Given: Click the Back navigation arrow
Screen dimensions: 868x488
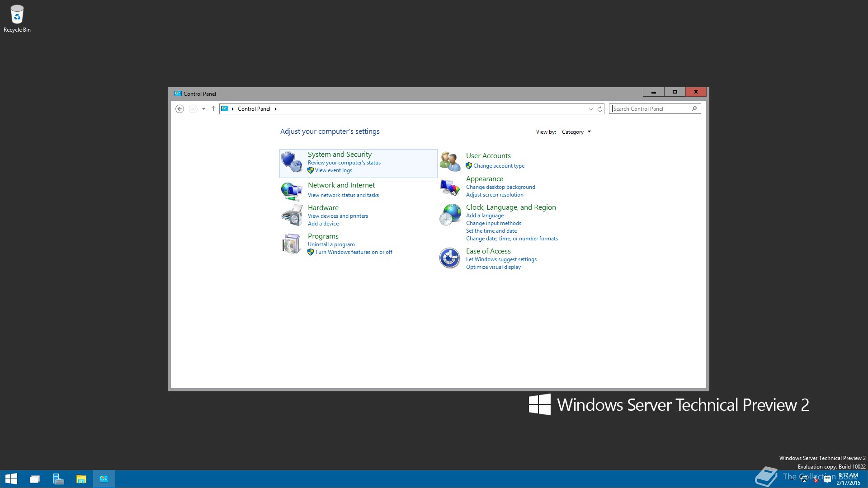Looking at the screenshot, I should pyautogui.click(x=179, y=109).
